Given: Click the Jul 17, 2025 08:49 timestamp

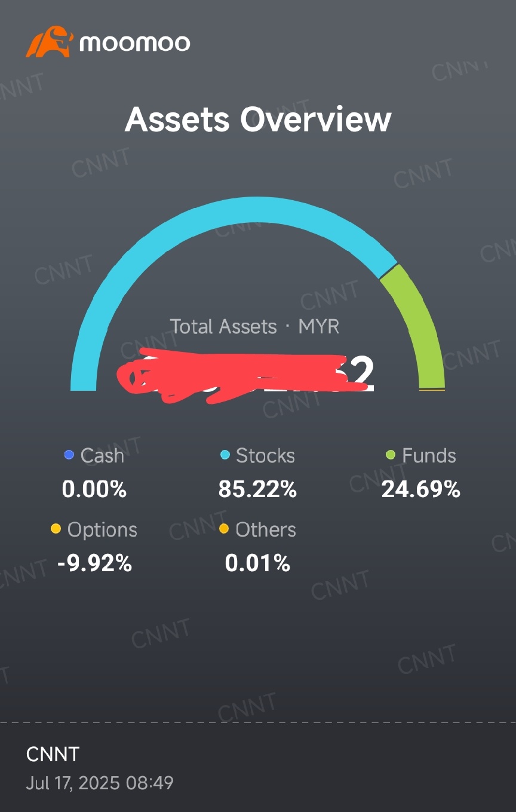Looking at the screenshot, I should tap(100, 783).
